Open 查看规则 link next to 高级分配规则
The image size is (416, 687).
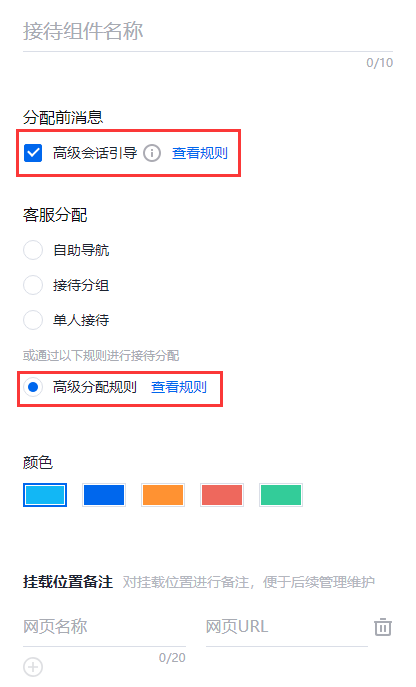point(179,387)
